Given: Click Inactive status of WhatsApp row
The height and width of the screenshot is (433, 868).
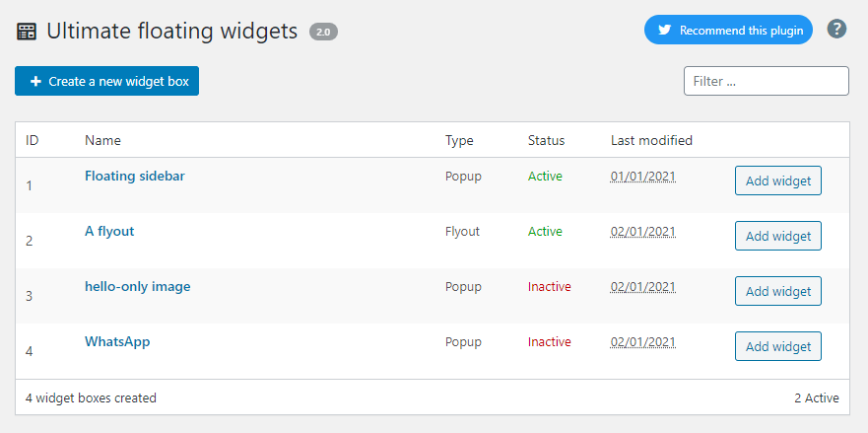Looking at the screenshot, I should click(549, 342).
